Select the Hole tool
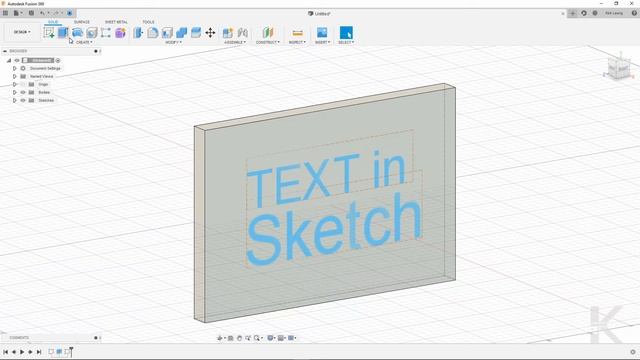This screenshot has height=360, width=640. 92,32
